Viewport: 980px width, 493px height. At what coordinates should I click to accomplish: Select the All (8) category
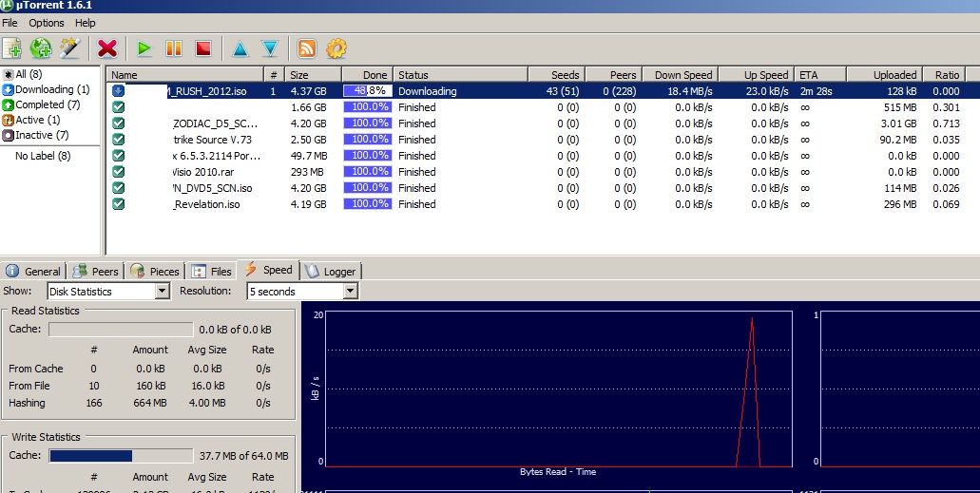click(x=23, y=74)
